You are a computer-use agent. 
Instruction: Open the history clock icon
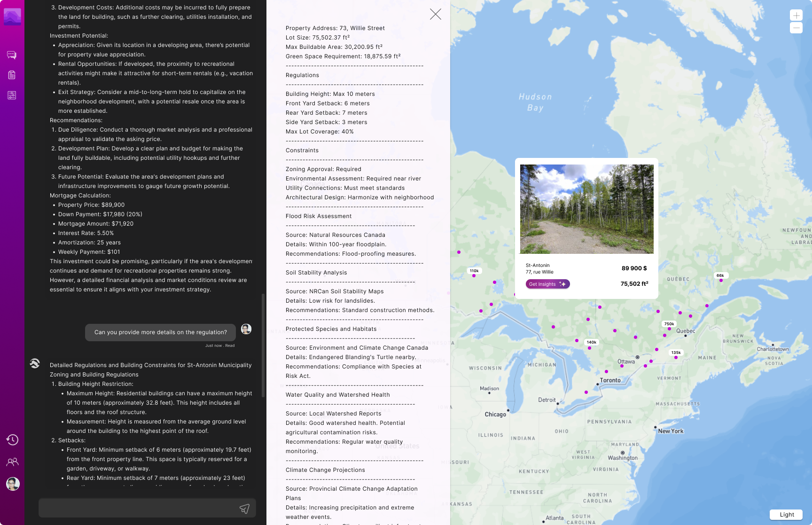[x=12, y=439]
